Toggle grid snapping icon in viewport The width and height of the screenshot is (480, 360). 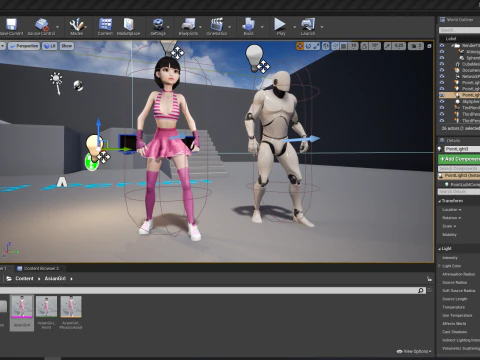[344, 46]
